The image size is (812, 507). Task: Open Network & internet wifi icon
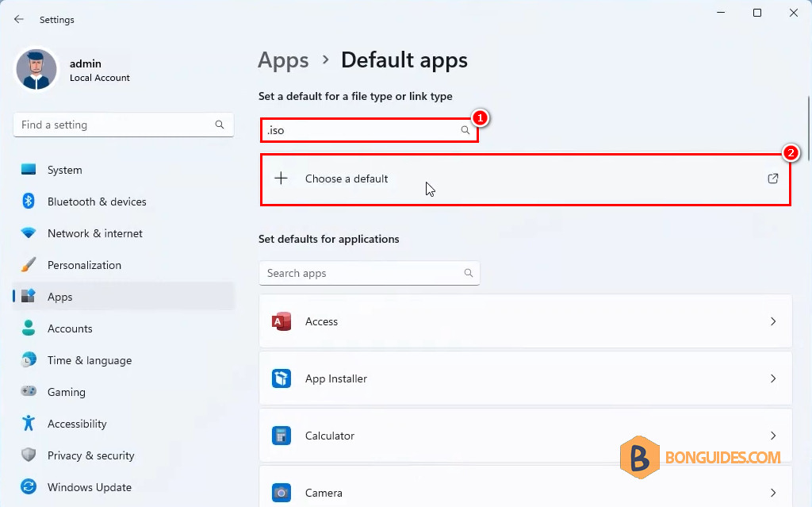click(x=29, y=232)
